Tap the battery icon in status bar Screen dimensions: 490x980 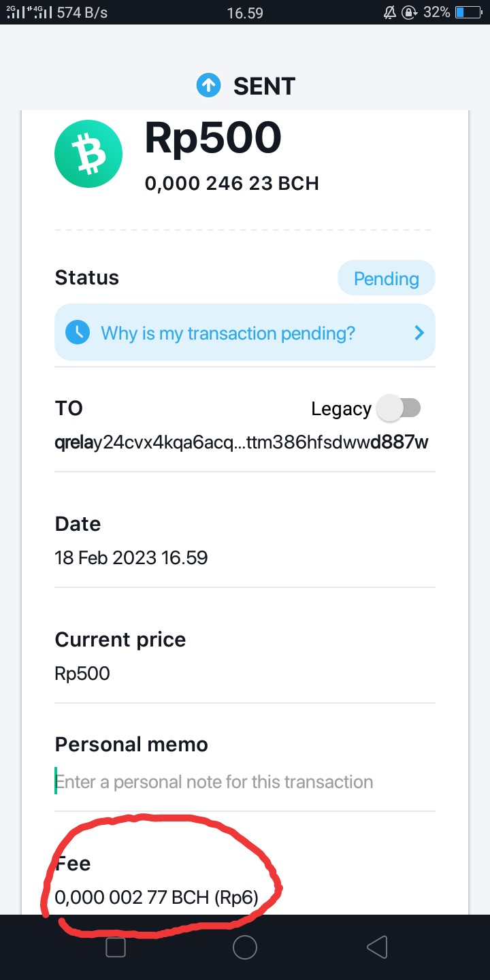coord(468,12)
